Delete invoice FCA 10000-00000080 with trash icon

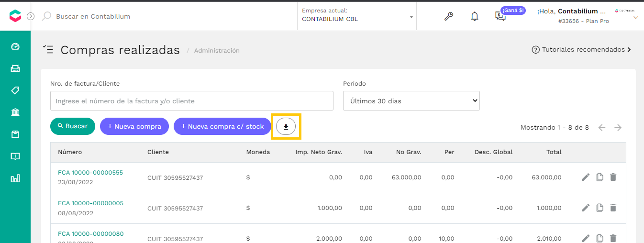click(613, 238)
